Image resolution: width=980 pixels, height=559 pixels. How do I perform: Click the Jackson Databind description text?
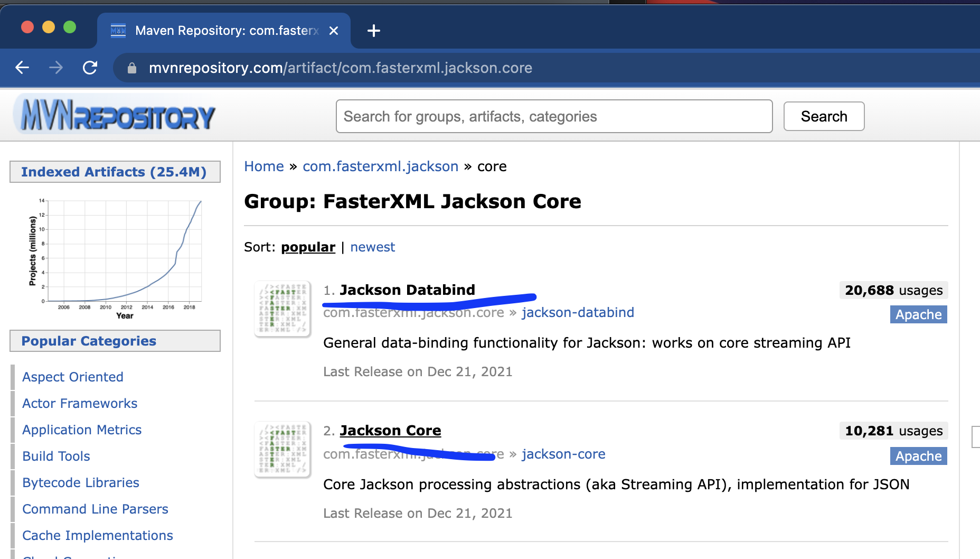tap(587, 343)
